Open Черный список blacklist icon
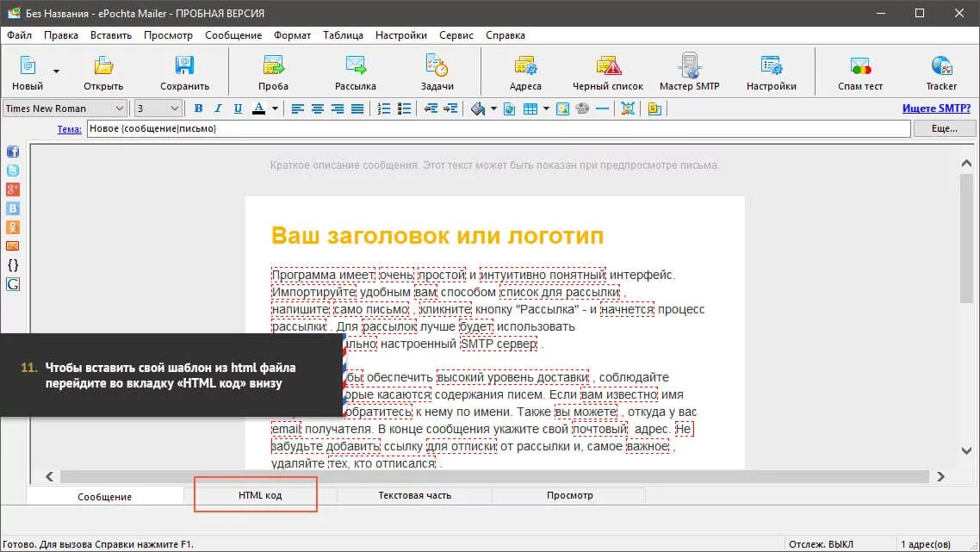The height and width of the screenshot is (552, 980). 607,65
